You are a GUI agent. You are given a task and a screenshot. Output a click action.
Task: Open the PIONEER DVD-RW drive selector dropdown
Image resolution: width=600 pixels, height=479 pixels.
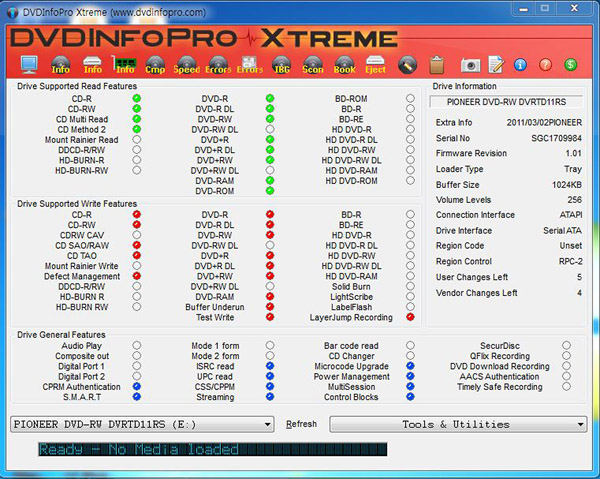(142, 424)
